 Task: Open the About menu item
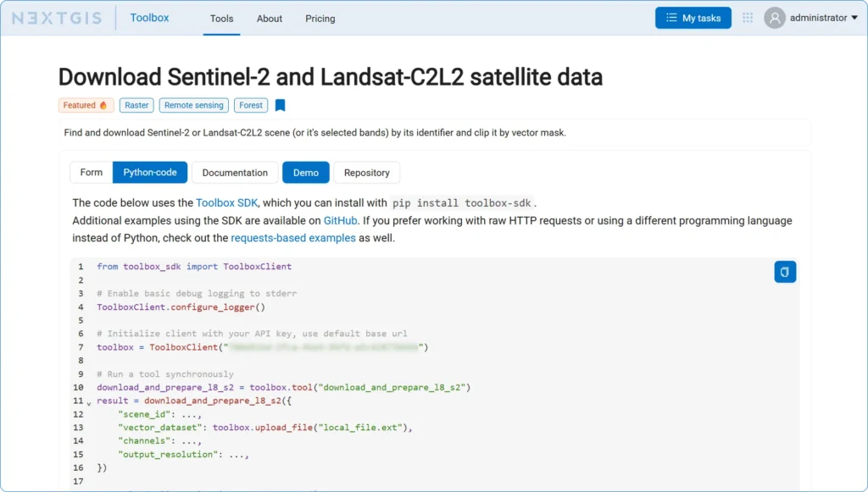pyautogui.click(x=269, y=19)
